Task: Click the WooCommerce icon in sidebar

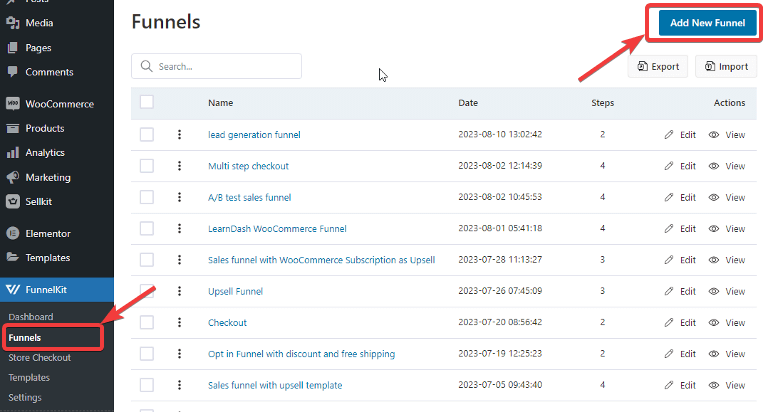Action: [x=13, y=104]
